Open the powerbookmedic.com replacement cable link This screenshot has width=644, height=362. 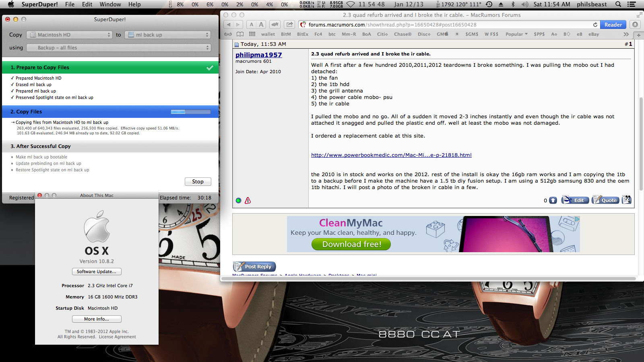click(391, 155)
